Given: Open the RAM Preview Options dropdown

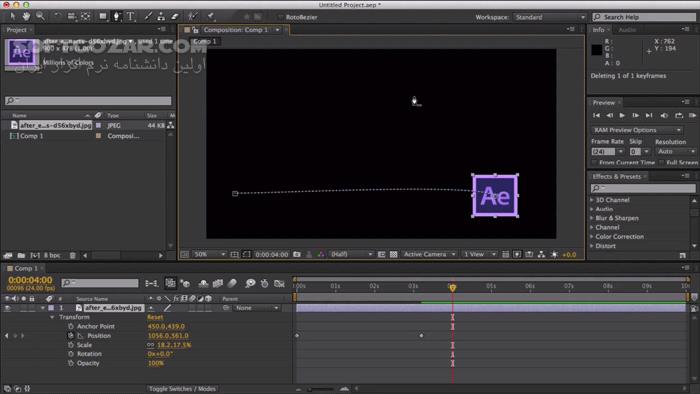Looking at the screenshot, I should tap(637, 130).
